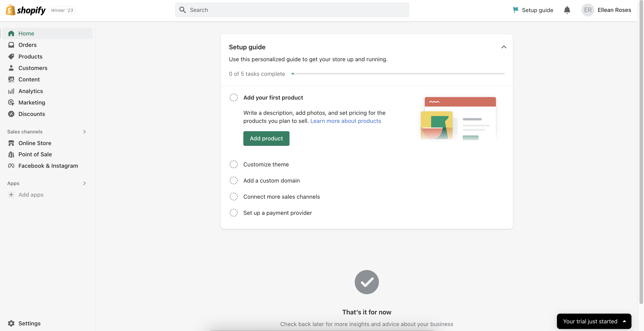Click the tasks complete progress bar

point(398,74)
